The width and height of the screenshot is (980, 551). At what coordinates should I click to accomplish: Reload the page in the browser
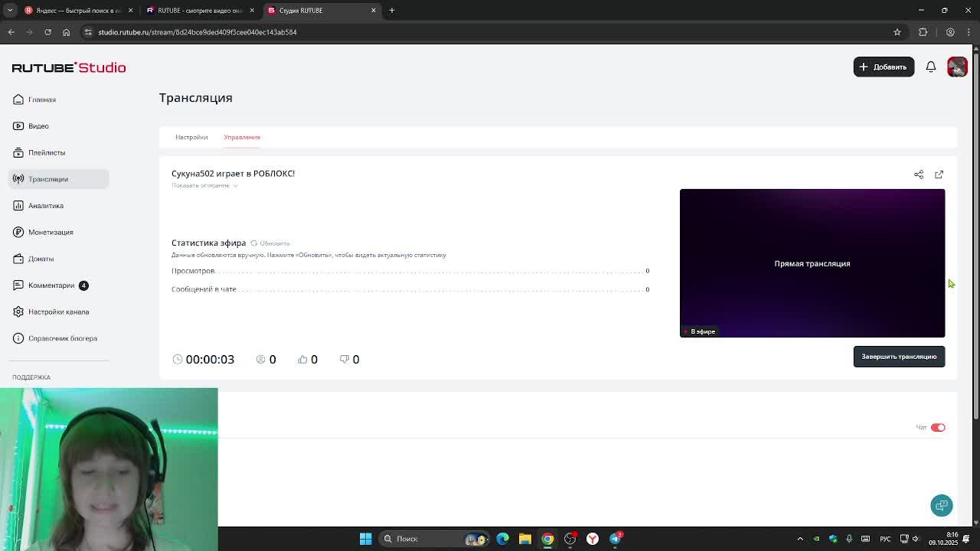tap(47, 32)
